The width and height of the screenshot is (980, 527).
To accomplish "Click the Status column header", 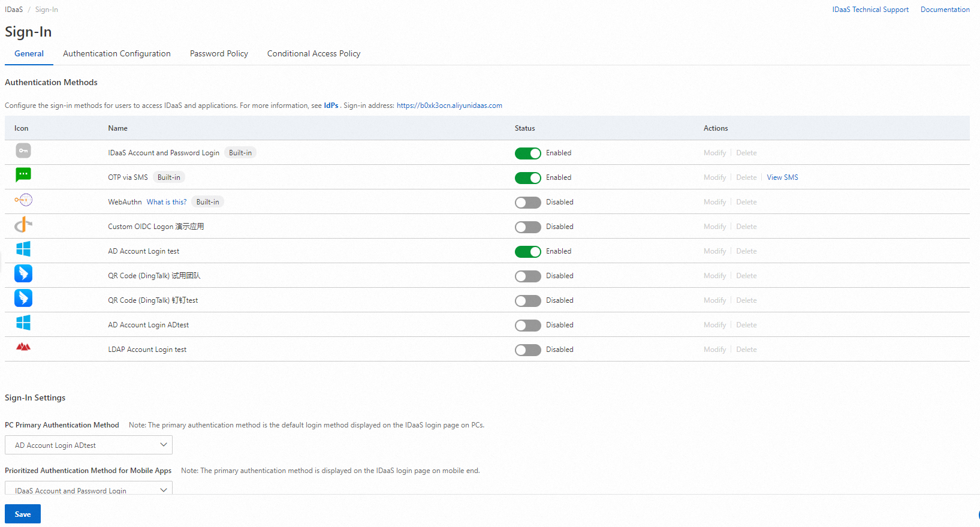I will tap(524, 128).
